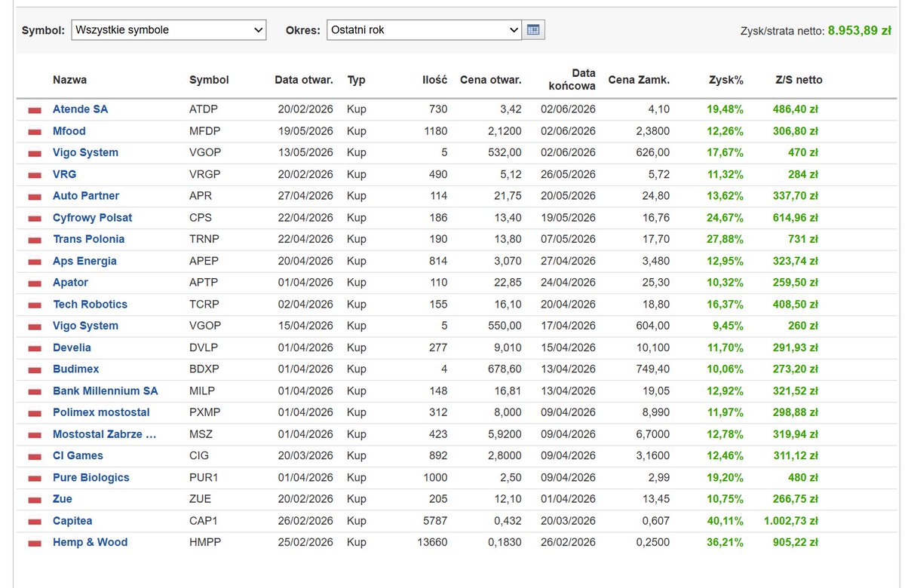The height and width of the screenshot is (588, 905).
Task: Open the Bank Millennium SA link
Action: pos(106,391)
